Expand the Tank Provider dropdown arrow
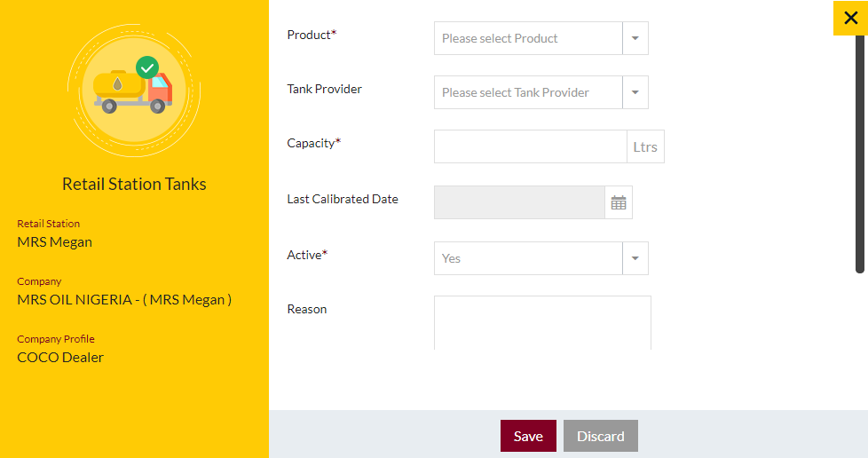Image resolution: width=868 pixels, height=458 pixels. coord(635,92)
